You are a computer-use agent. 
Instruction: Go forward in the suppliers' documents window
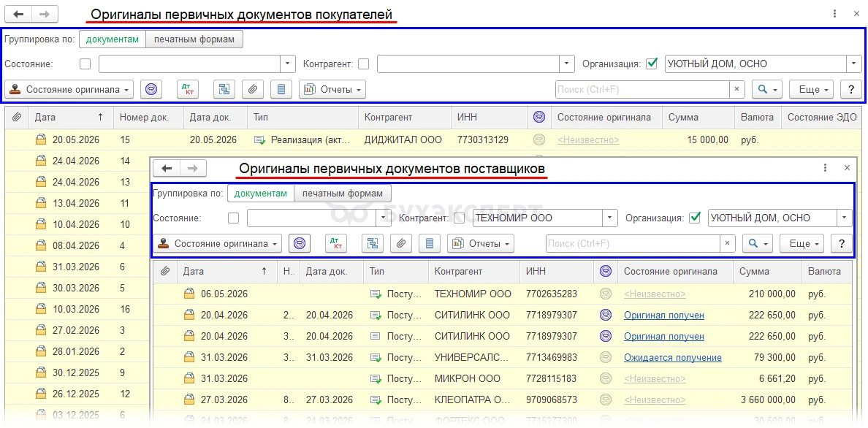pos(193,168)
